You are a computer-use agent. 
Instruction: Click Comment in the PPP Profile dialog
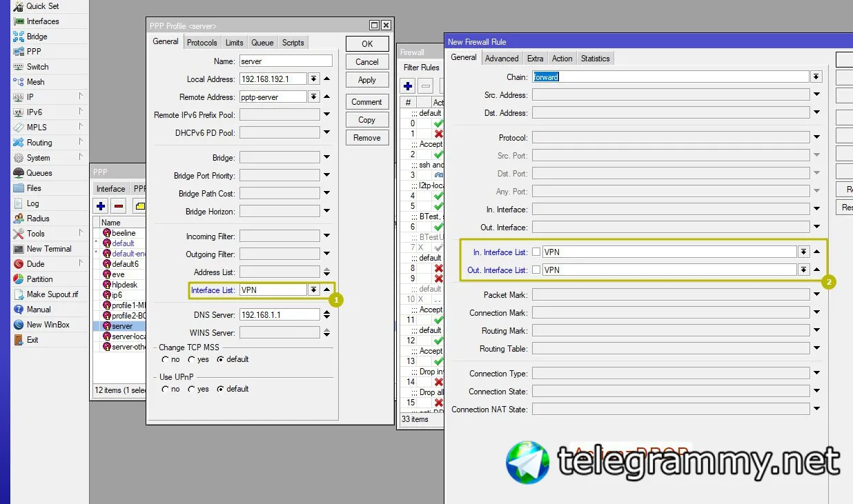point(367,102)
